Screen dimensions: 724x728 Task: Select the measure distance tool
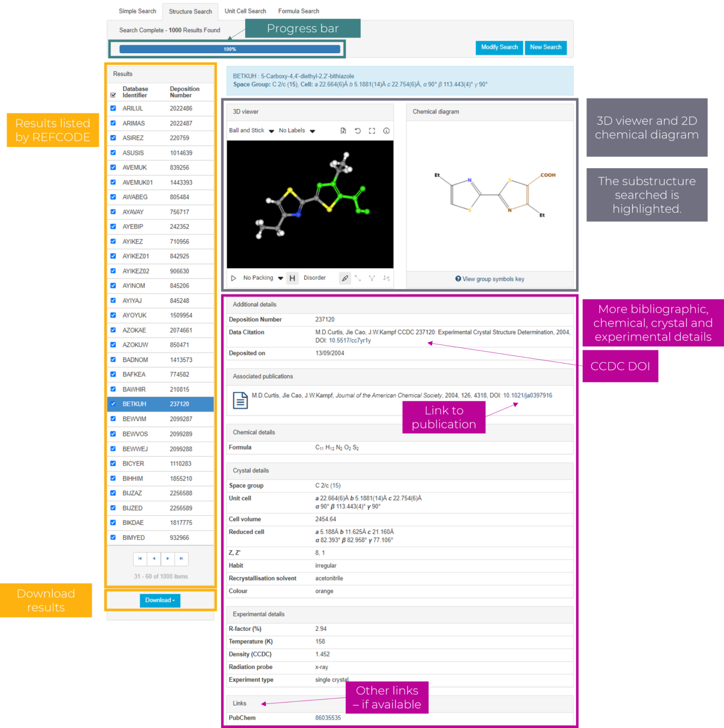click(x=358, y=278)
